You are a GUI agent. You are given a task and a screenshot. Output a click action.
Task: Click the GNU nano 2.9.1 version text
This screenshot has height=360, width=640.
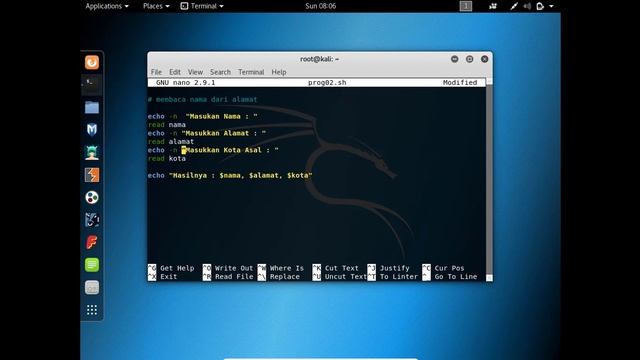tap(185, 82)
